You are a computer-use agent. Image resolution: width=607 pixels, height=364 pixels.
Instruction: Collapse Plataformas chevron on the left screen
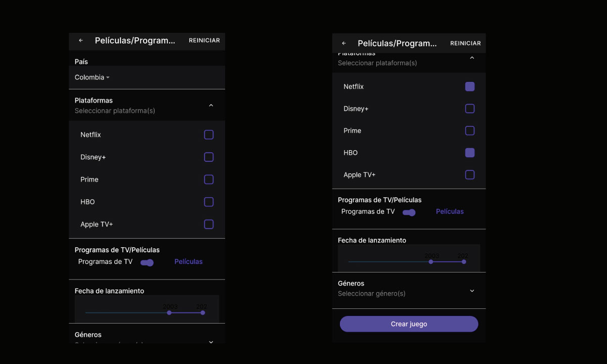coord(211,105)
